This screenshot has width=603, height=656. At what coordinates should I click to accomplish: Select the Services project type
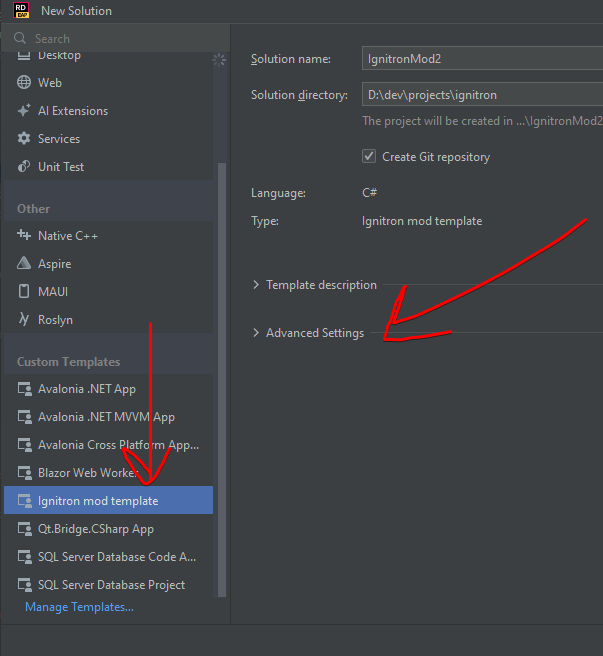[x=108, y=138]
